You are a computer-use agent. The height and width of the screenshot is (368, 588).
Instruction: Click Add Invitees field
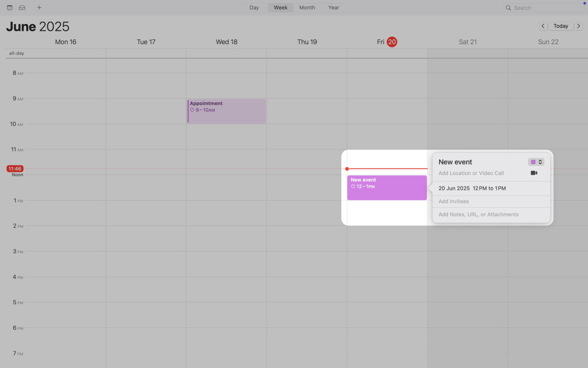pyautogui.click(x=453, y=201)
